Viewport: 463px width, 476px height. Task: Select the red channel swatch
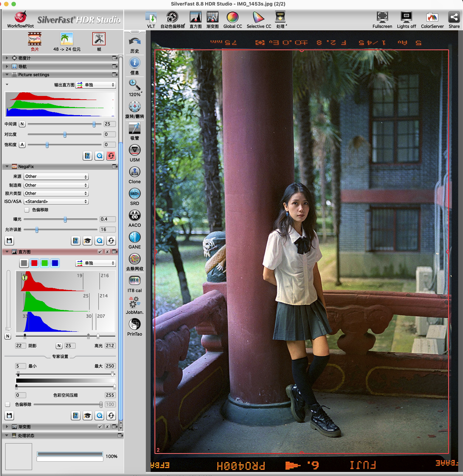point(34,263)
